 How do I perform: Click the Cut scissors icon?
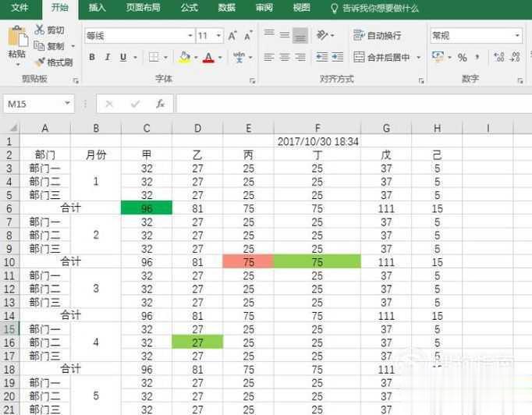click(39, 30)
